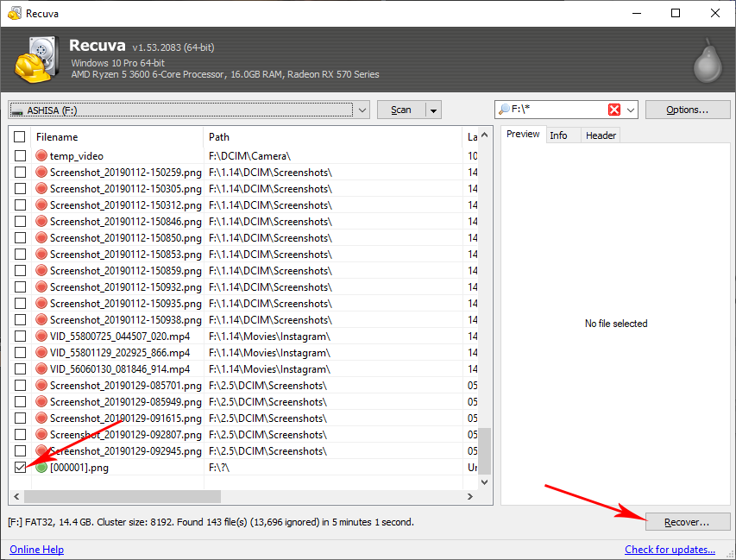Open the ASHISA (F:) drive dropdown
This screenshot has width=736, height=560.
362,110
